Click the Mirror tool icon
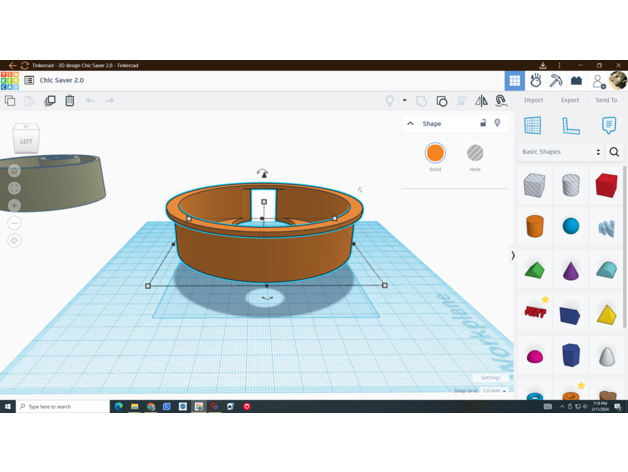 (x=481, y=100)
